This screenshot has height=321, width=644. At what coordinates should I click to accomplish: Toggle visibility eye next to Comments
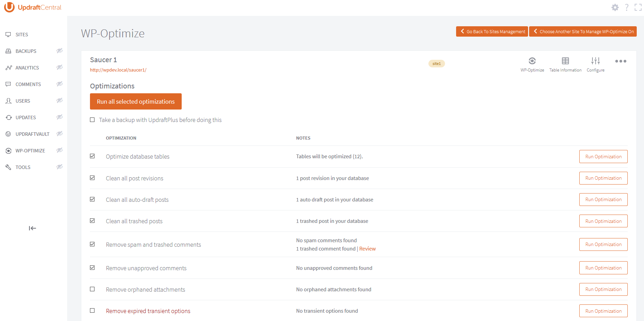click(60, 84)
